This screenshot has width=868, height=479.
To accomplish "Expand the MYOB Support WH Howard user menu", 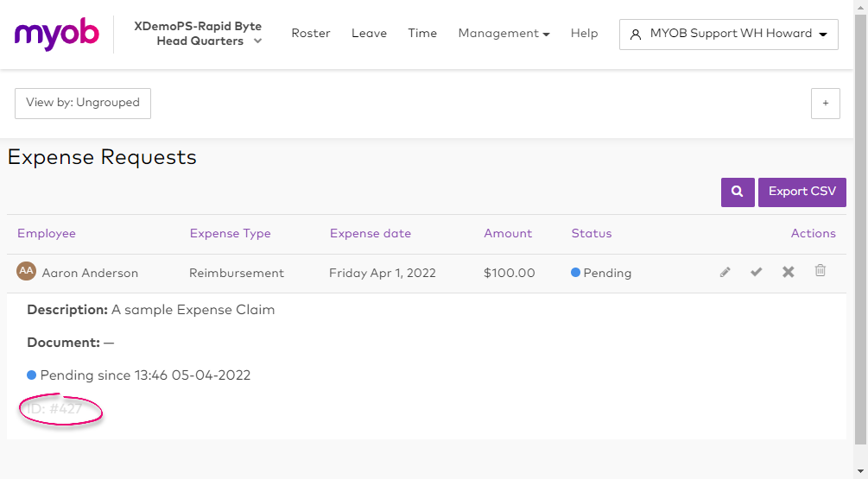I will pyautogui.click(x=728, y=35).
